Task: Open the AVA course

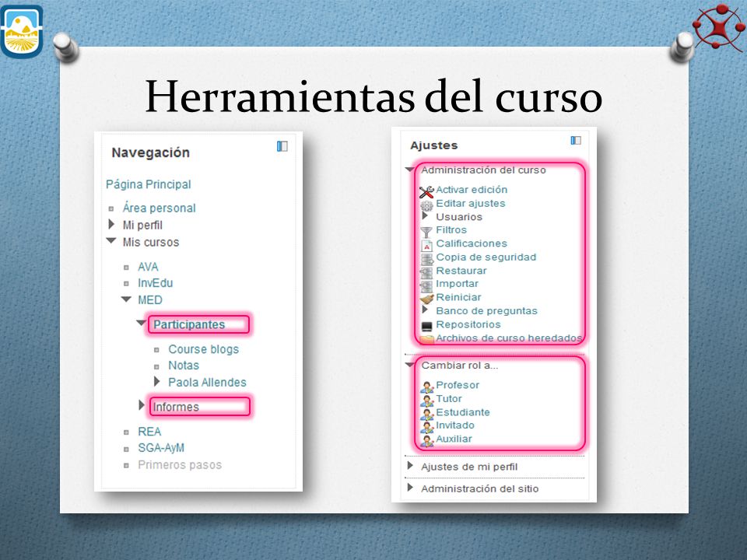Action: coord(148,267)
